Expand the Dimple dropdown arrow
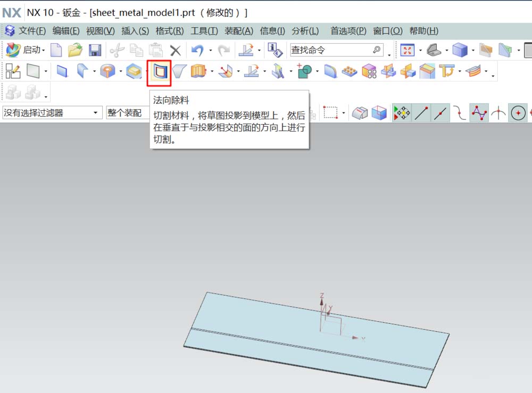532x393 pixels. pos(120,71)
